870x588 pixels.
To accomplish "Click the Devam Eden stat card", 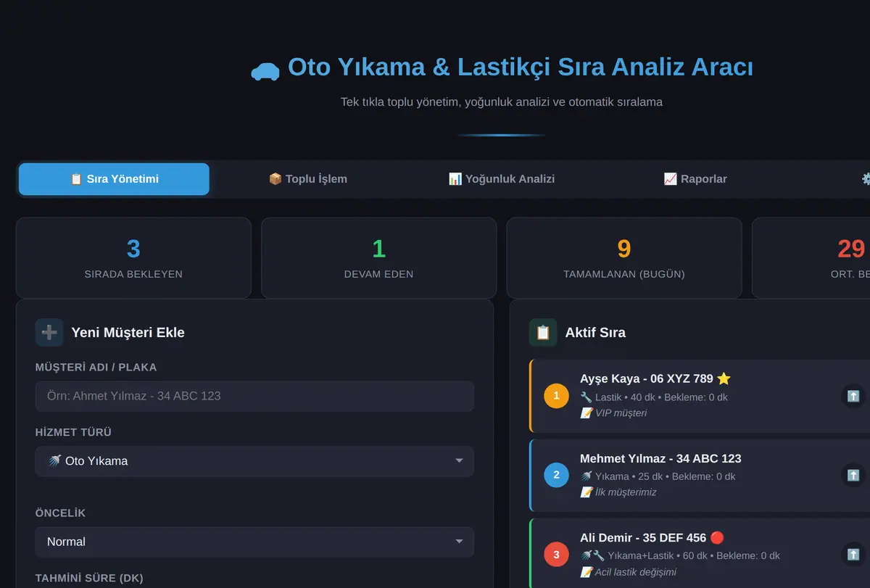I will (x=378, y=258).
